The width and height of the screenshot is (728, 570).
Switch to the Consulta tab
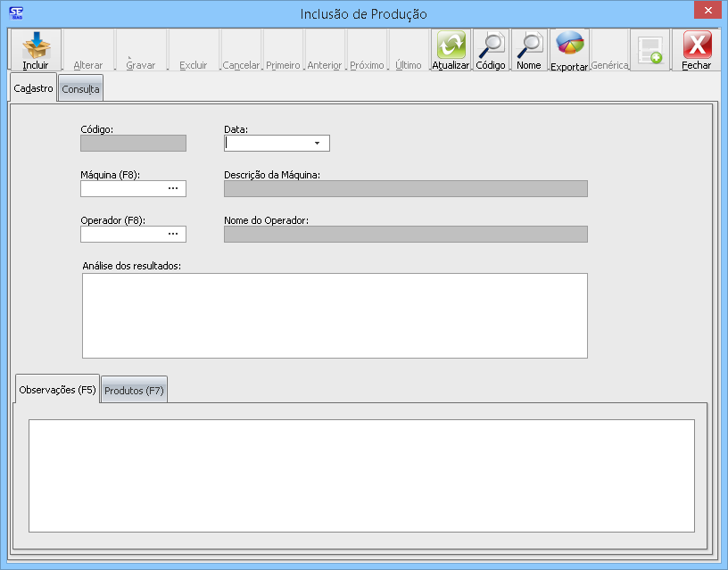(80, 89)
